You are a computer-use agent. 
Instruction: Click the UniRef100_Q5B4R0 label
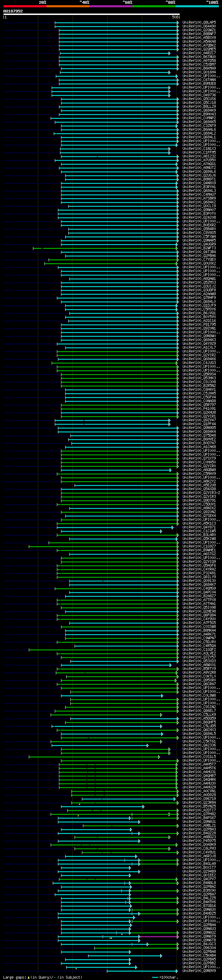tap(199, 229)
